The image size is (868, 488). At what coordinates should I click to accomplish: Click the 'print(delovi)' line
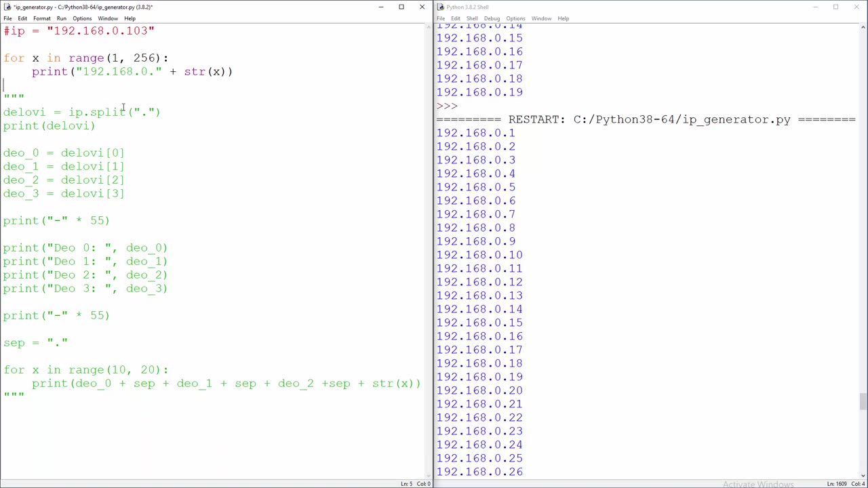pos(49,126)
